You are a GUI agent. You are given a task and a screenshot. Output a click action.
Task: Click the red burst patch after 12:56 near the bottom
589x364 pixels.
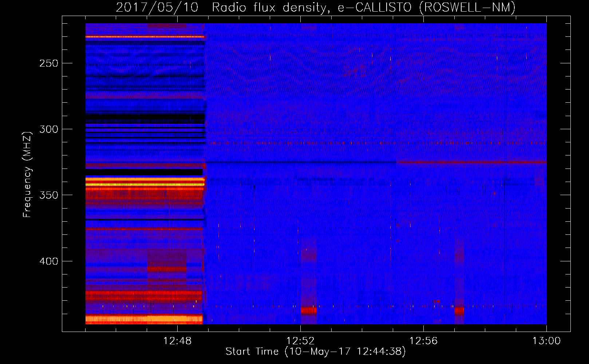459,311
